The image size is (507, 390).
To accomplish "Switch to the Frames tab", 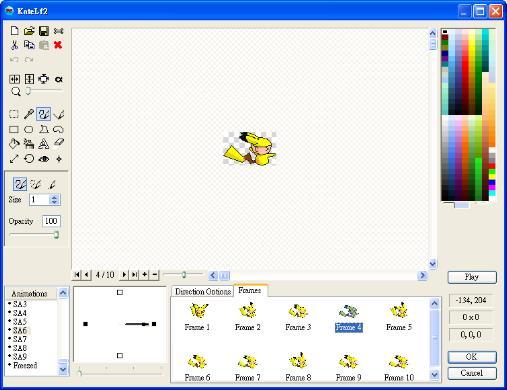I will (x=250, y=290).
